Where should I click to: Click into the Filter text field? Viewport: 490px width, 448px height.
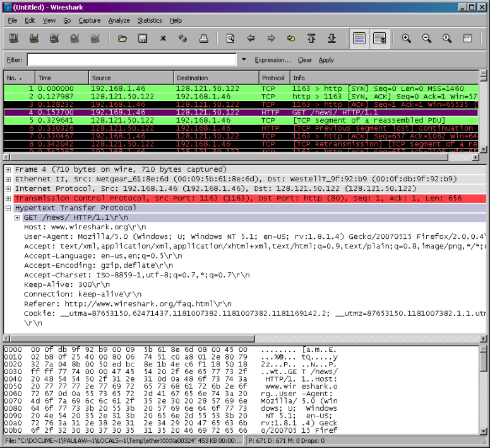point(131,60)
